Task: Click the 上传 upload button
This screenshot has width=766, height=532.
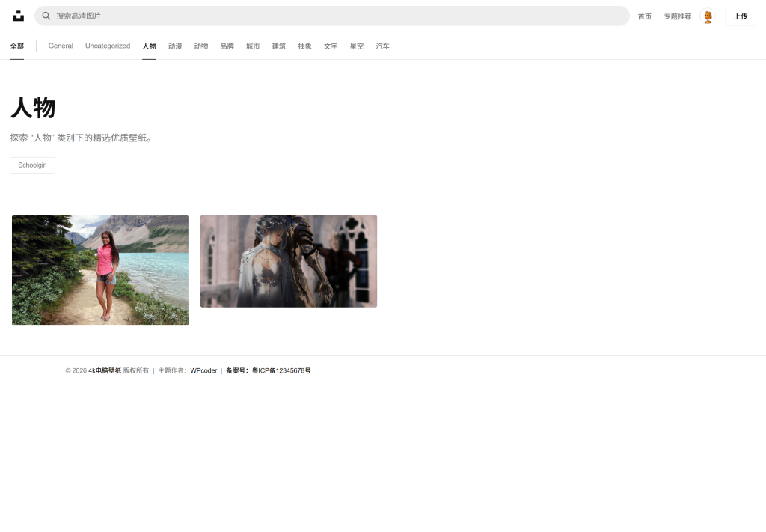Action: click(740, 16)
